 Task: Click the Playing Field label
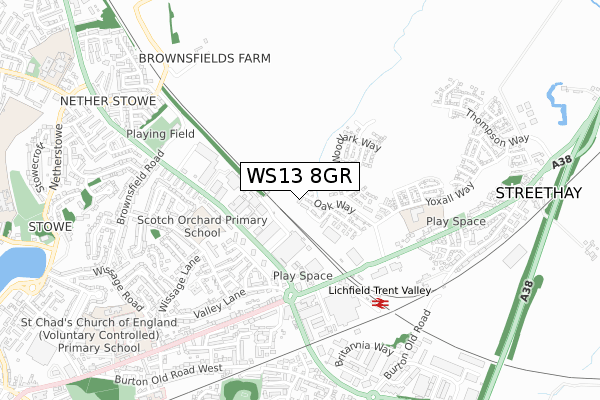click(160, 134)
